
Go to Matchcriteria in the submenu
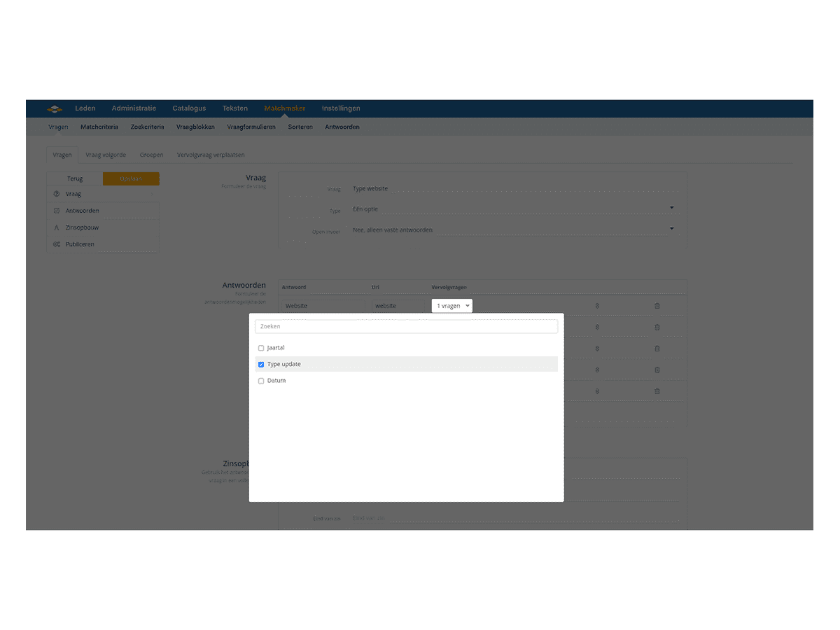click(x=99, y=127)
